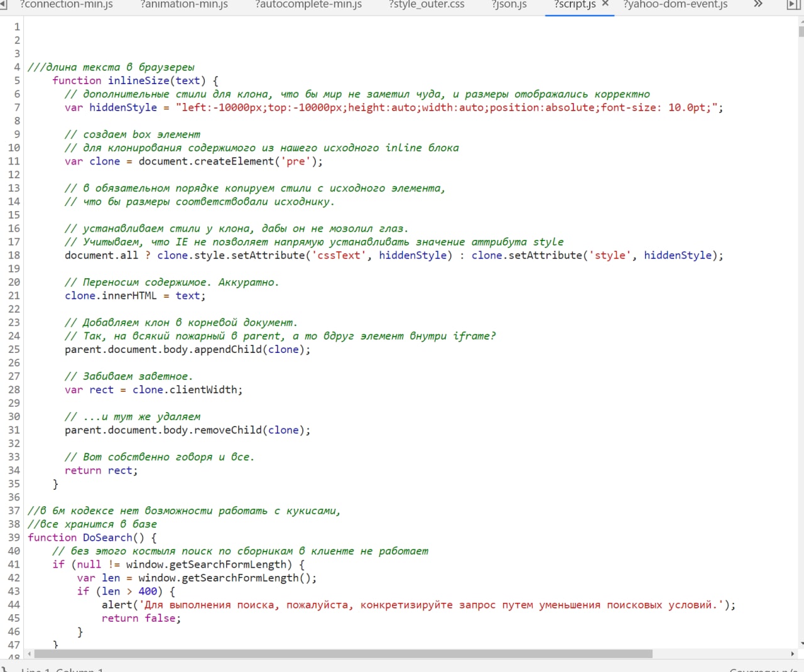
Task: Click the vertical scrollbar up arrow
Action: tap(801, 20)
